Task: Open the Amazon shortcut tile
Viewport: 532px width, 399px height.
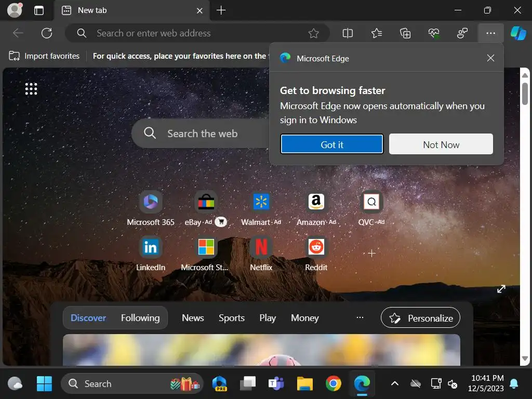Action: point(316,208)
